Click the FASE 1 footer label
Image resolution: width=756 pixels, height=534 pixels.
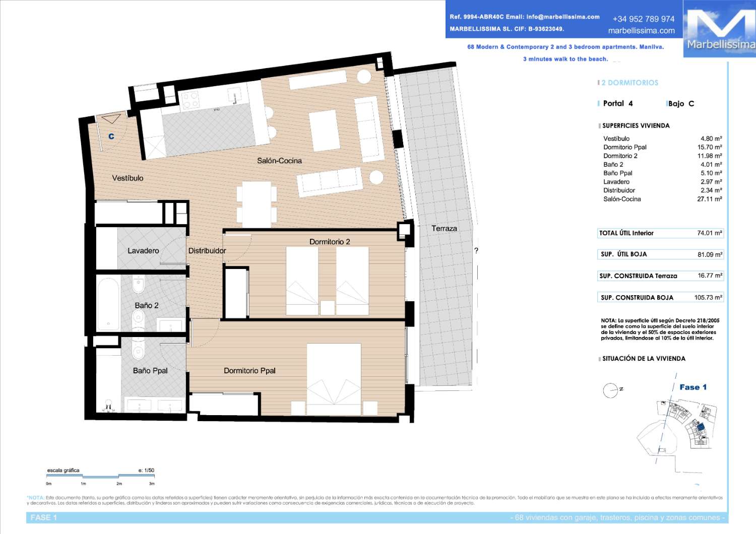pos(44,517)
